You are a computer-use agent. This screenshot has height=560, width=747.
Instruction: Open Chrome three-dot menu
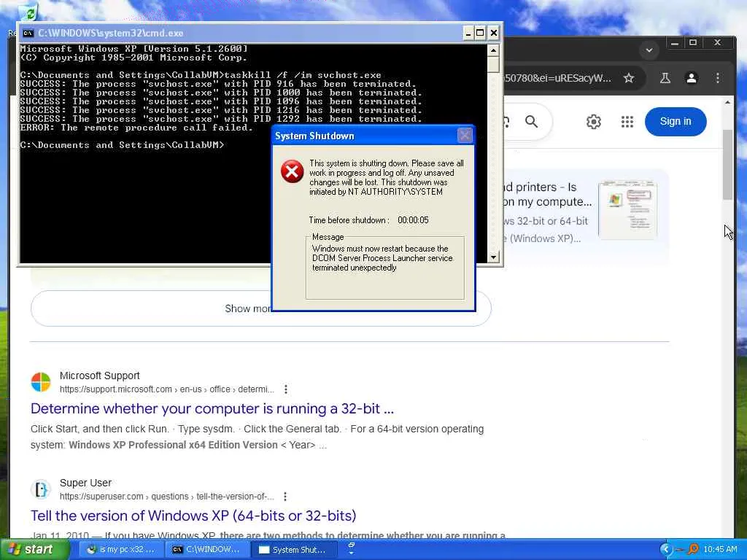pyautogui.click(x=718, y=78)
